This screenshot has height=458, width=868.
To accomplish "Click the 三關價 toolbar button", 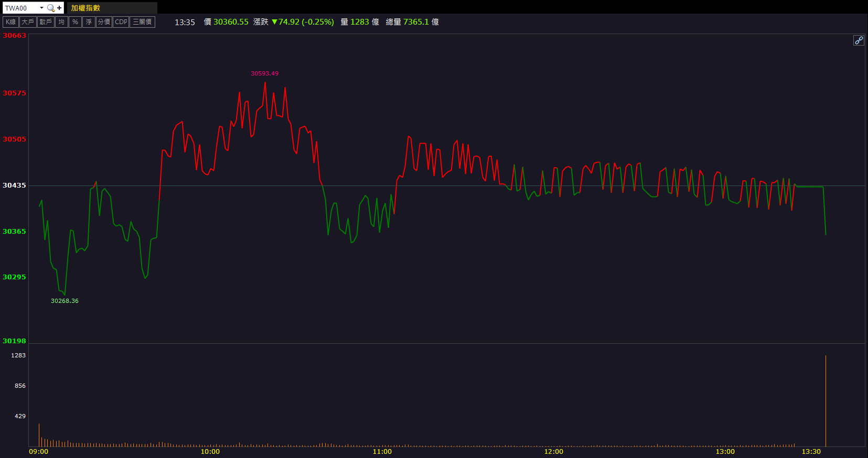I will pyautogui.click(x=142, y=22).
